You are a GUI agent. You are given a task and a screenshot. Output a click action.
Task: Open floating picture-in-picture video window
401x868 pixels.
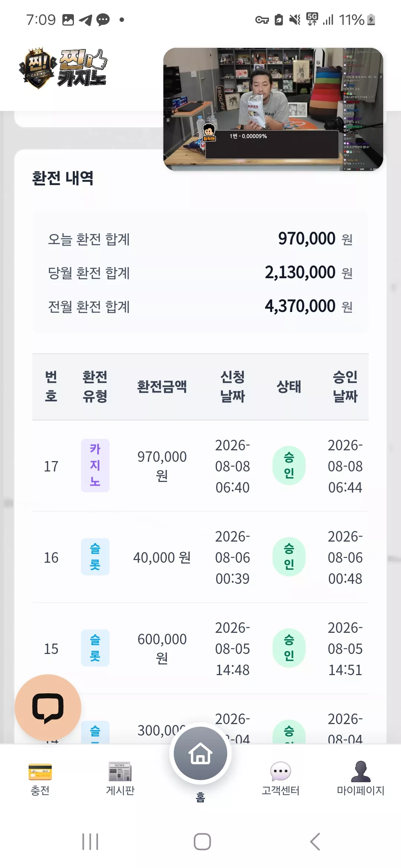[x=273, y=109]
